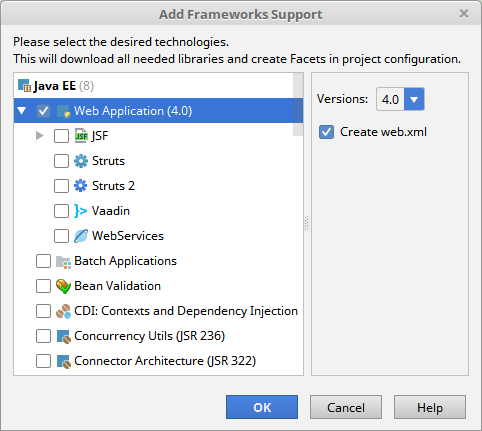Click the WebServices feather icon

(81, 236)
